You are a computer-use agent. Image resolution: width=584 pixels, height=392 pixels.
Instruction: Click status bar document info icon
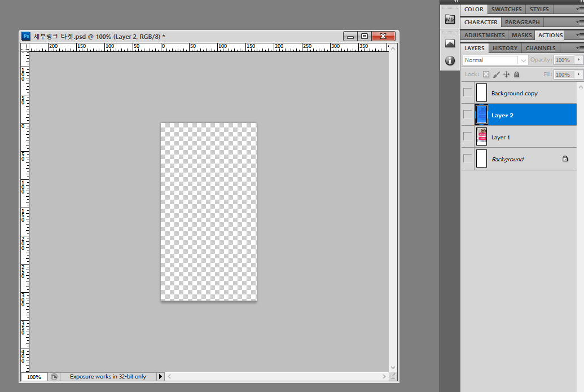[54, 377]
